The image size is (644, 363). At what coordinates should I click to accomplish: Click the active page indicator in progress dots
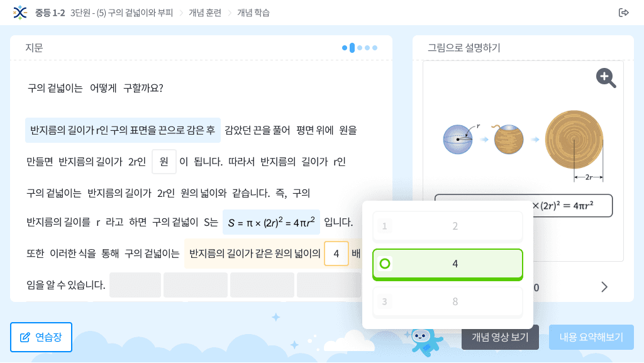(352, 48)
